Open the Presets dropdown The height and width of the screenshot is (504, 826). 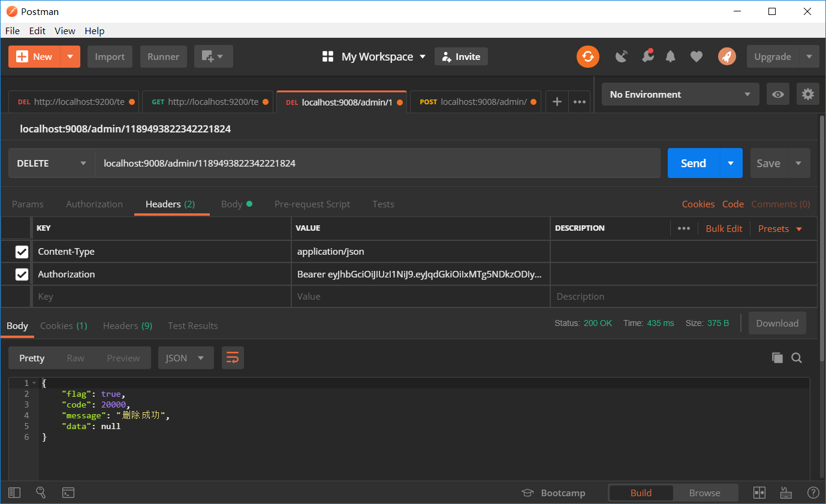pyautogui.click(x=780, y=228)
